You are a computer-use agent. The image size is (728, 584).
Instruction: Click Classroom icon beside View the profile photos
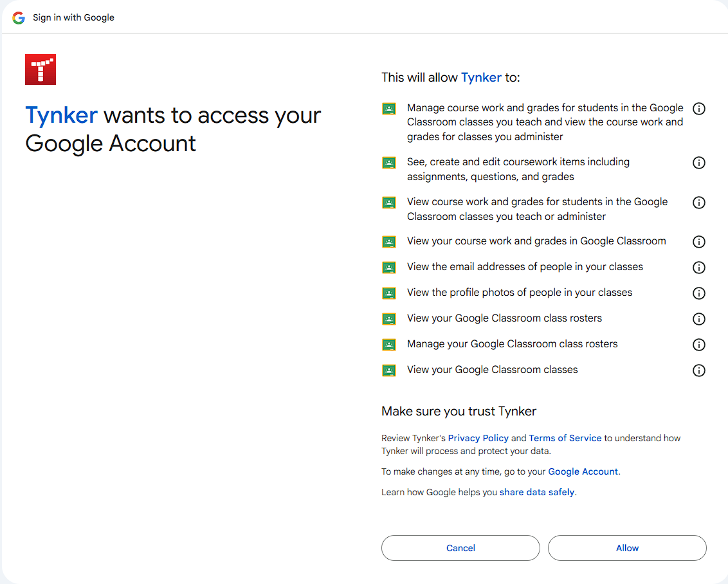[389, 293]
